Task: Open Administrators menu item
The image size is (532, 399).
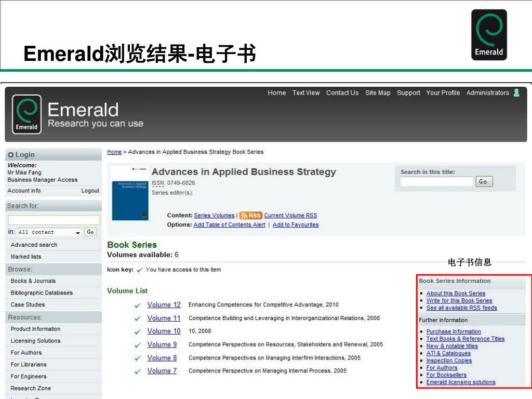Action: 487,92
